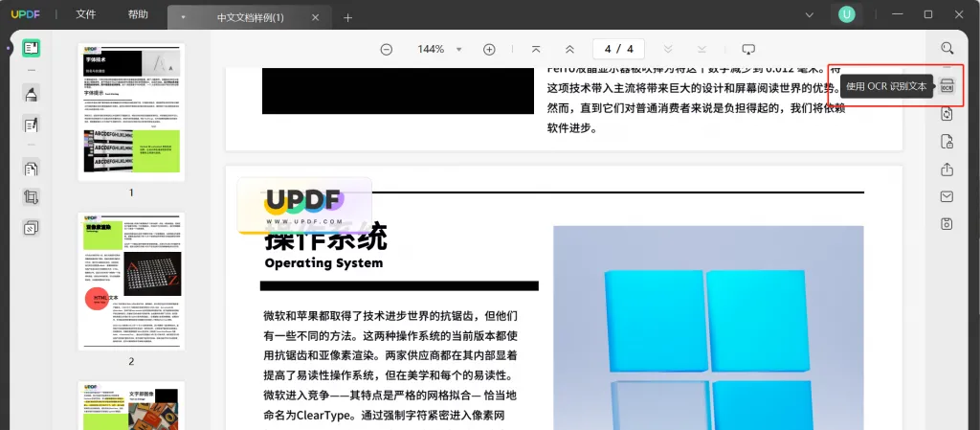
Task: Select the 中文文档样例(1) tab
Action: pyautogui.click(x=250, y=17)
